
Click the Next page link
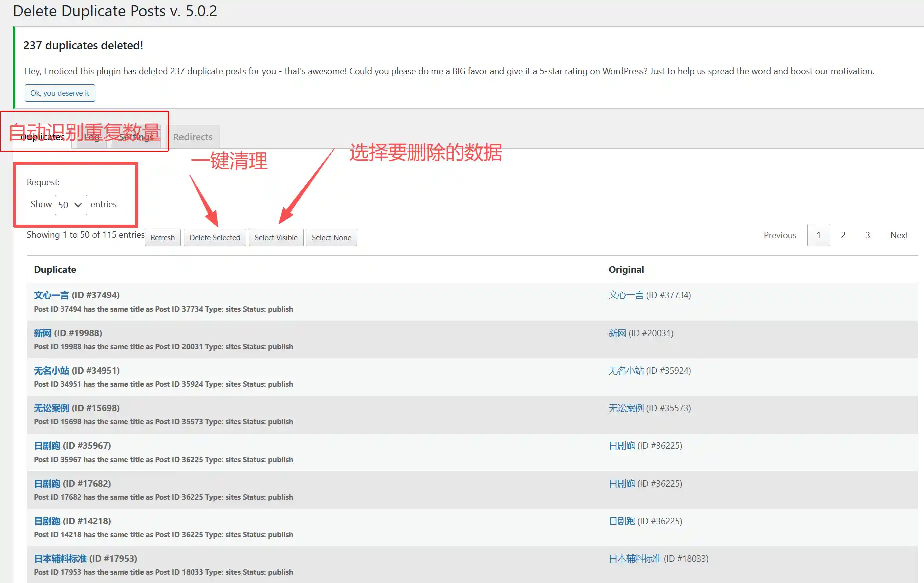(899, 235)
